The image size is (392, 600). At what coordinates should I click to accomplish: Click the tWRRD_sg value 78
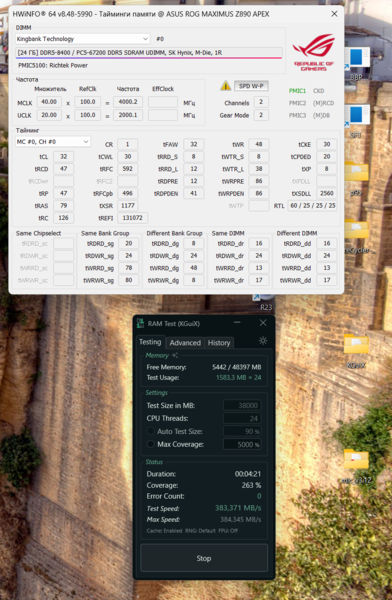(x=129, y=268)
